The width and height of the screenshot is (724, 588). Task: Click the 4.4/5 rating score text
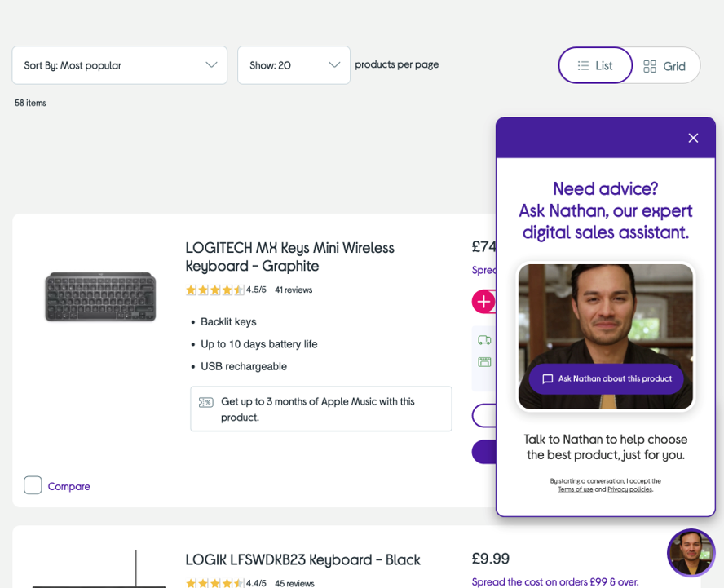click(x=256, y=584)
